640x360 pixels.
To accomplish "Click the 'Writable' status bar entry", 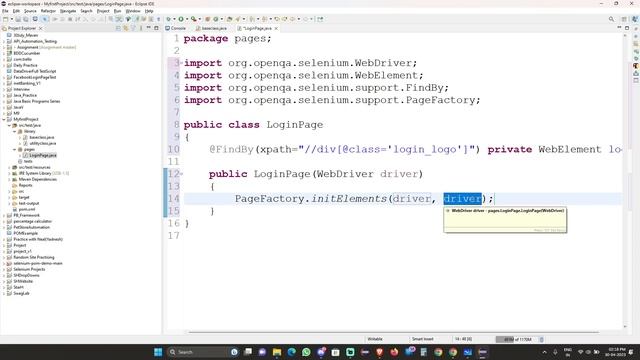I will (375, 339).
